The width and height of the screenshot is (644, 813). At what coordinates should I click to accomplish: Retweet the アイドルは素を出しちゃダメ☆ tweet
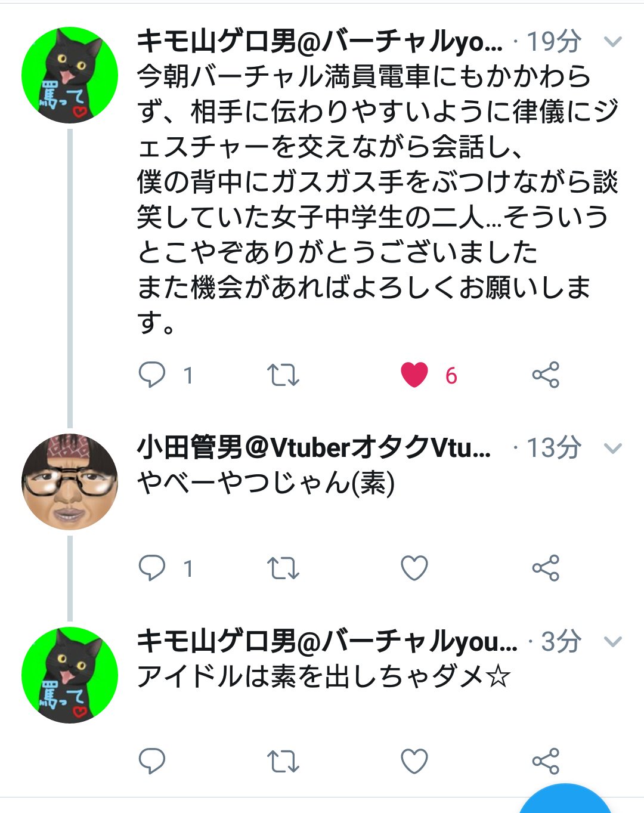click(x=283, y=761)
